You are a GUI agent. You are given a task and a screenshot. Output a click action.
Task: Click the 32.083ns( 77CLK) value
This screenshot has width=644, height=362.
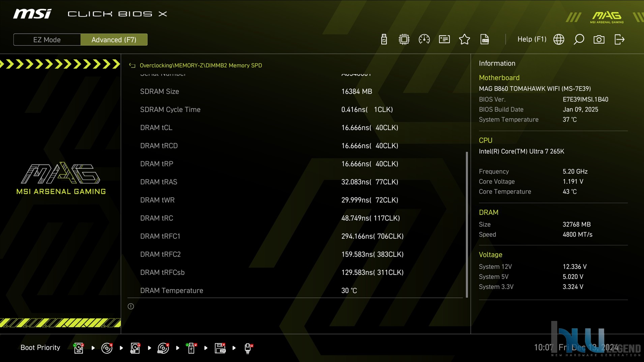point(370,182)
